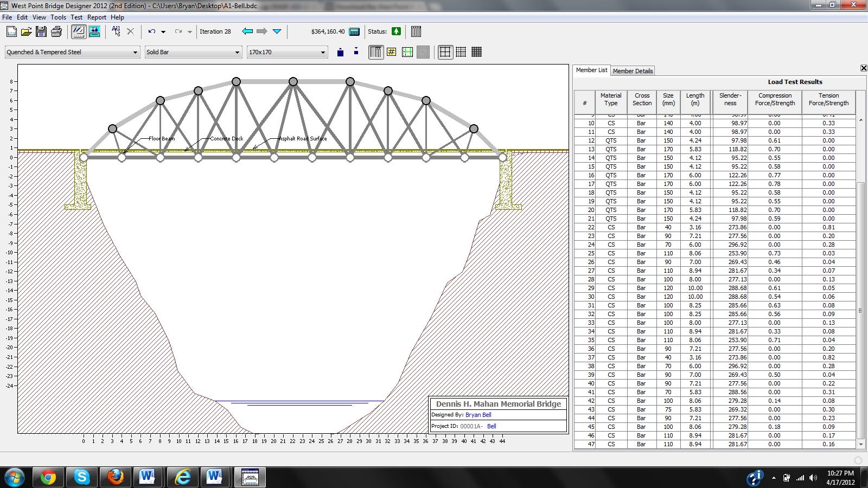This screenshot has height=488, width=868.
Task: Open cost calculations report calculator
Action: [x=354, y=31]
